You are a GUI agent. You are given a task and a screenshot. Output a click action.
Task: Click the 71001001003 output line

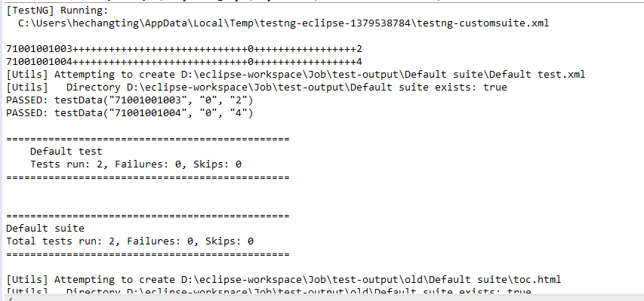(184, 49)
